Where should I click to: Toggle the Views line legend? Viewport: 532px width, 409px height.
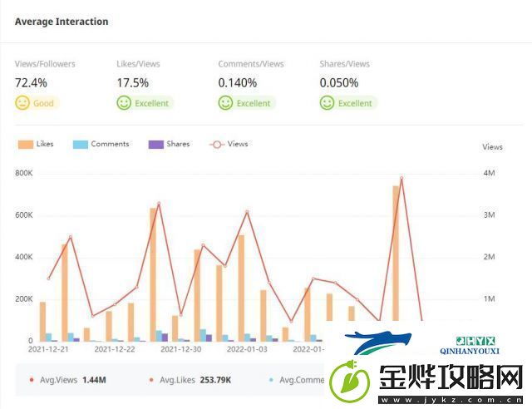[x=229, y=144]
